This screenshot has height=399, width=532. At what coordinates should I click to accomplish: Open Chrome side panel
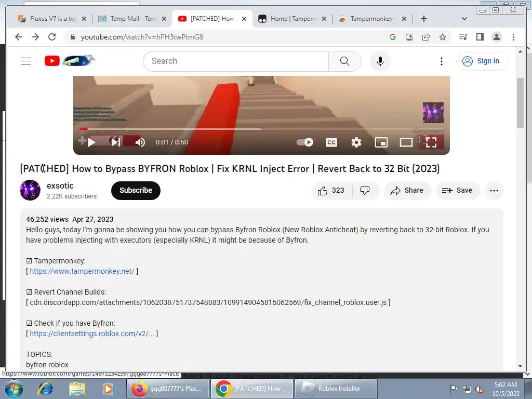tap(480, 37)
